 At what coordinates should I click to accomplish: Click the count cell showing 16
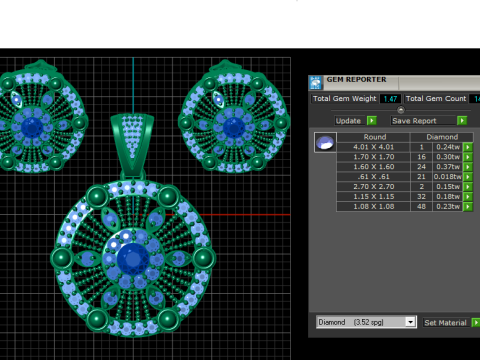[x=421, y=157]
